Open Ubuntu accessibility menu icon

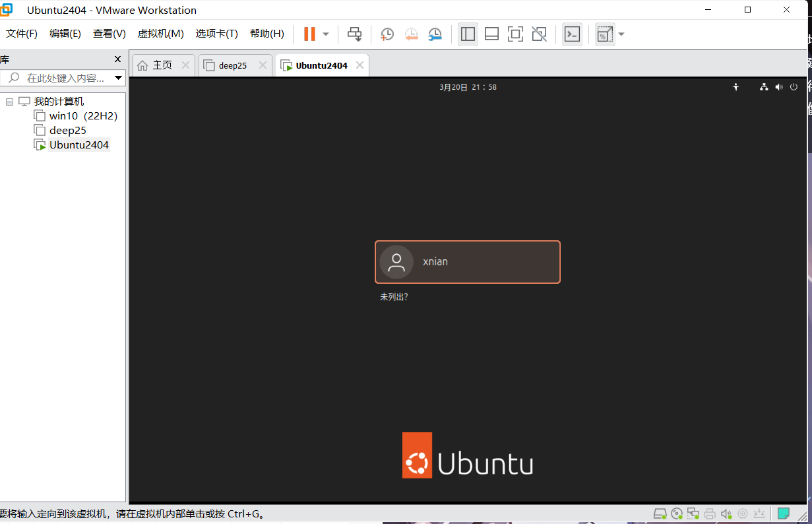pos(736,87)
